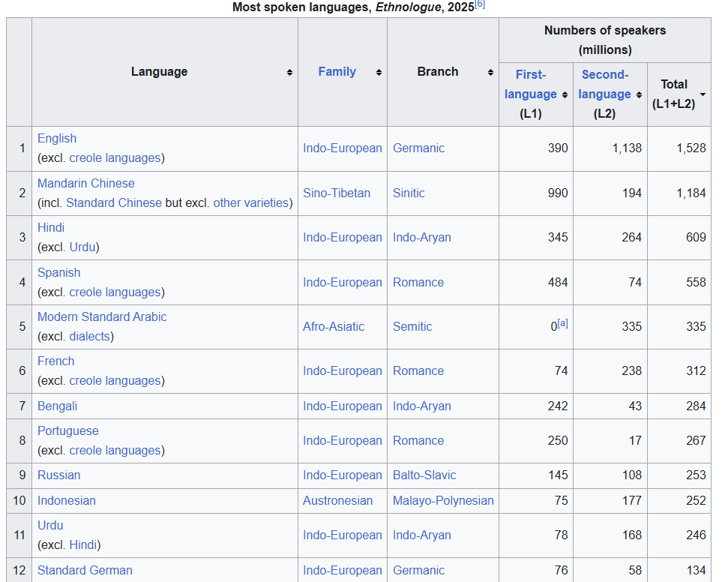728x582 pixels.
Task: Open the Standard German link
Action: pyautogui.click(x=85, y=571)
